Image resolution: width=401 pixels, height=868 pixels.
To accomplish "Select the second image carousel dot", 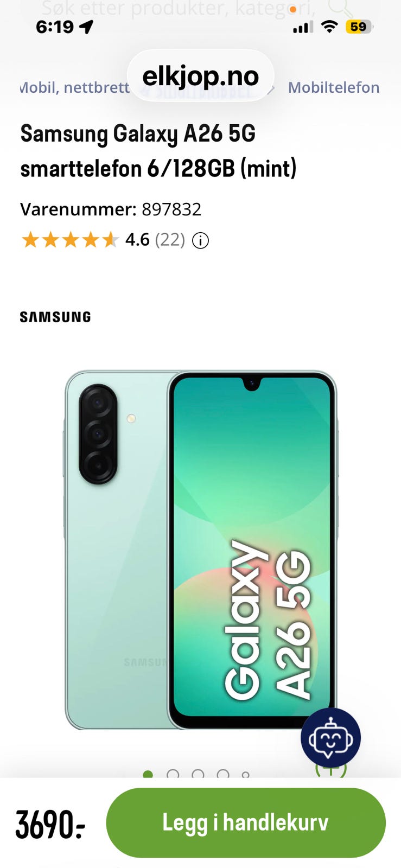I will pos(173,774).
